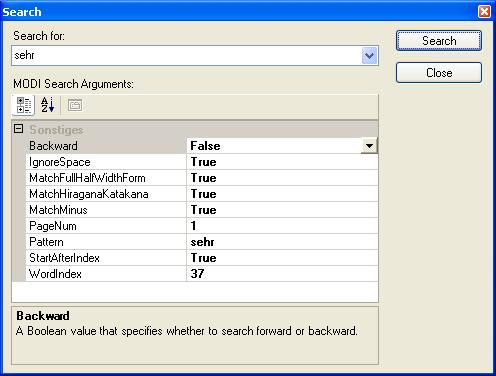Collapse the Sonstiges category
496x376 pixels.
(19, 129)
